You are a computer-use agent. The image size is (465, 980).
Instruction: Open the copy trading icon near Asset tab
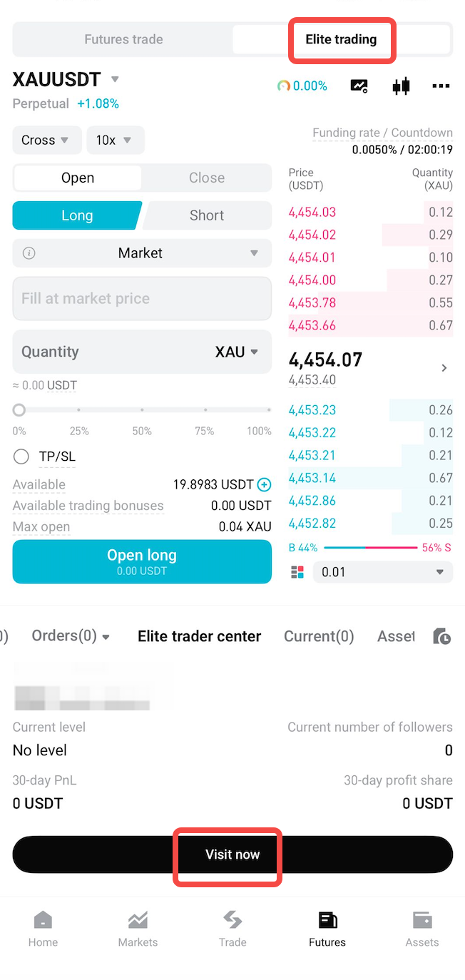tap(441, 636)
